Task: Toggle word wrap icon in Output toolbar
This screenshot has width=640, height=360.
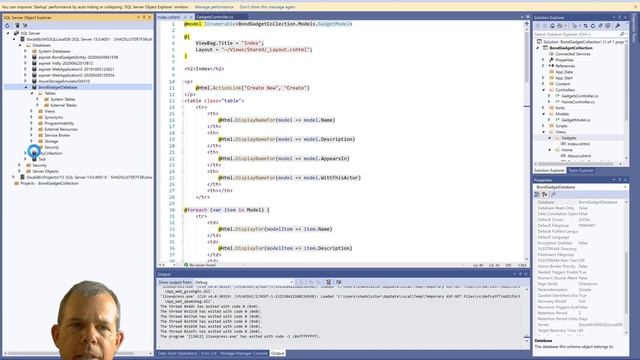Action: pyautogui.click(x=338, y=282)
